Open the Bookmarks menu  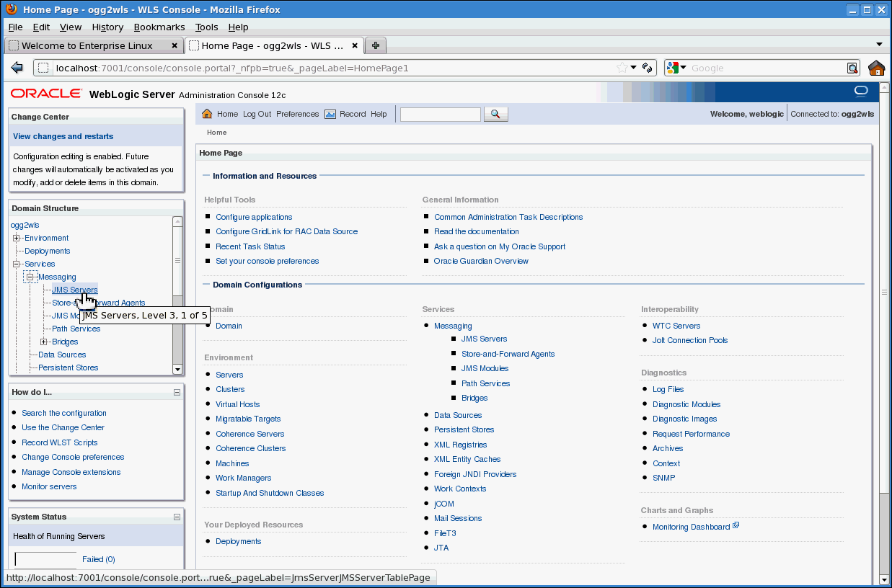click(159, 27)
